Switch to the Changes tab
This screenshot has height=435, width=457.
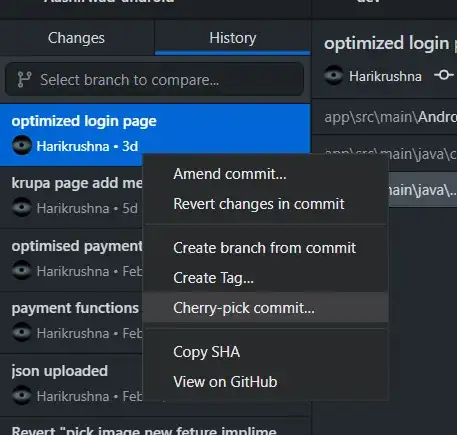(x=77, y=38)
